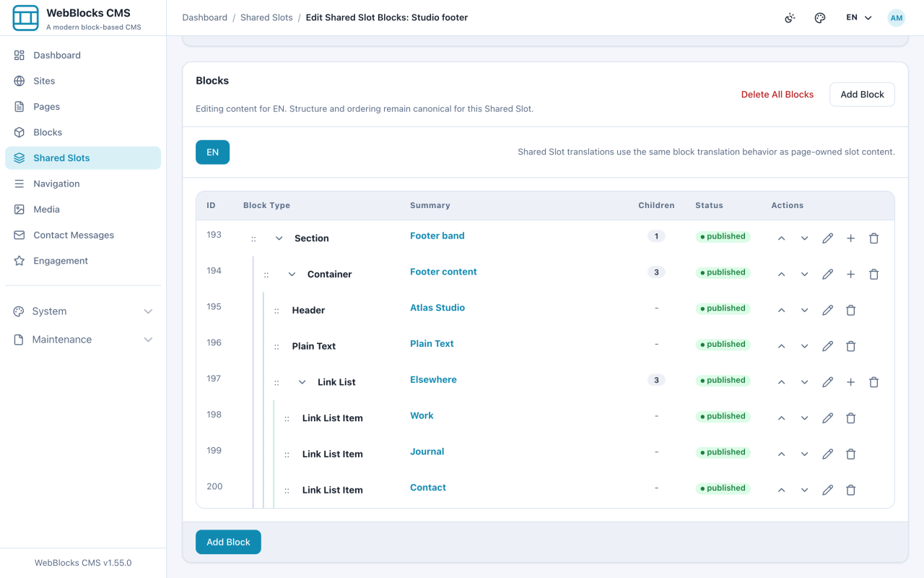Open Blocks in the sidebar

pos(83,132)
